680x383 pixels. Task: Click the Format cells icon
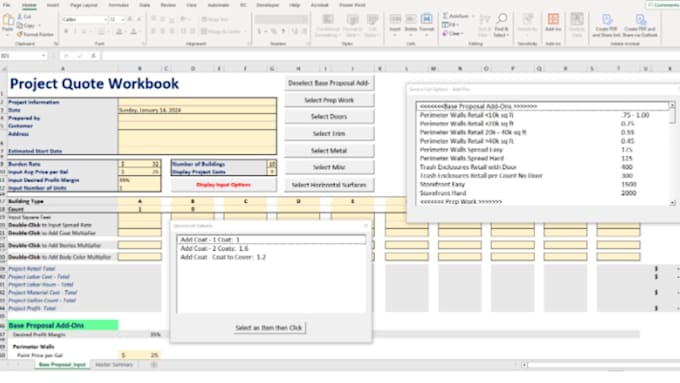click(427, 20)
